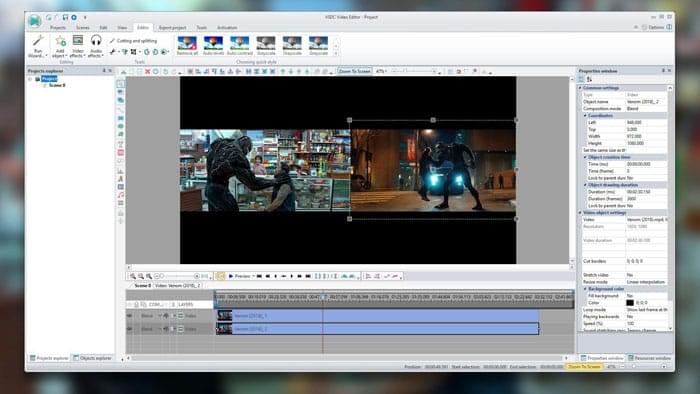
Task: Open the Add object menu
Action: pyautogui.click(x=59, y=46)
